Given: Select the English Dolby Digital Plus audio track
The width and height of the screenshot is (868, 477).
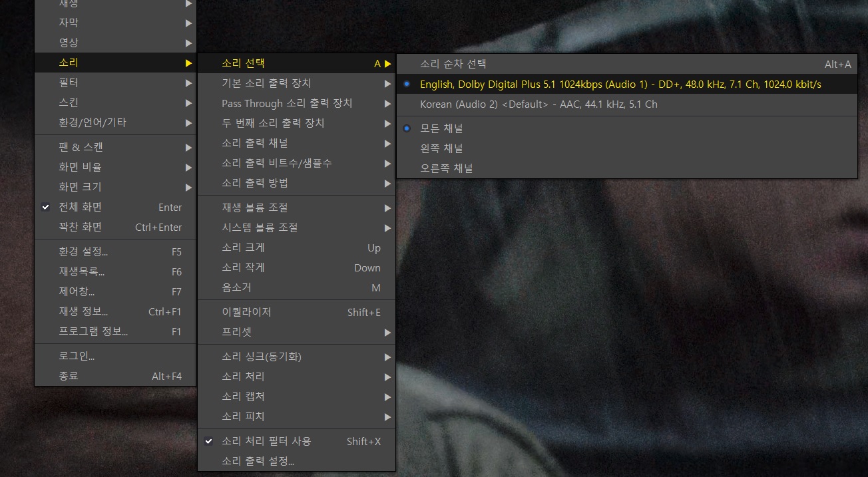Looking at the screenshot, I should point(620,84).
